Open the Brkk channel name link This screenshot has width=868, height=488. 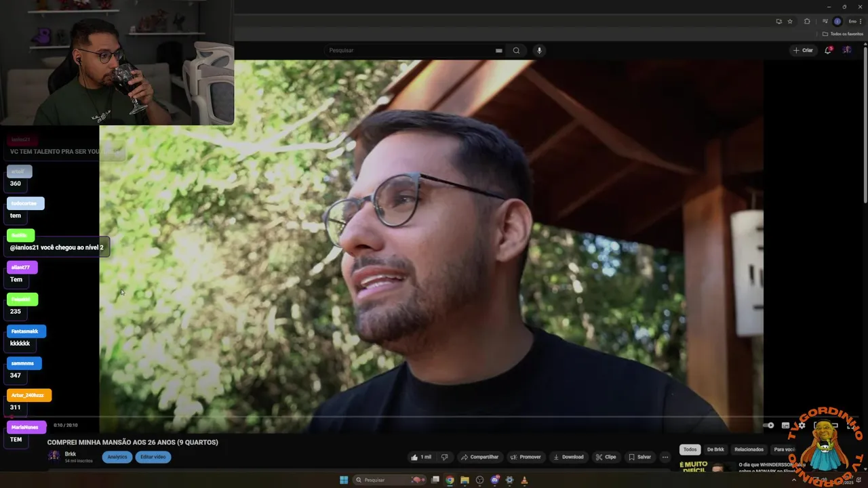point(70,454)
